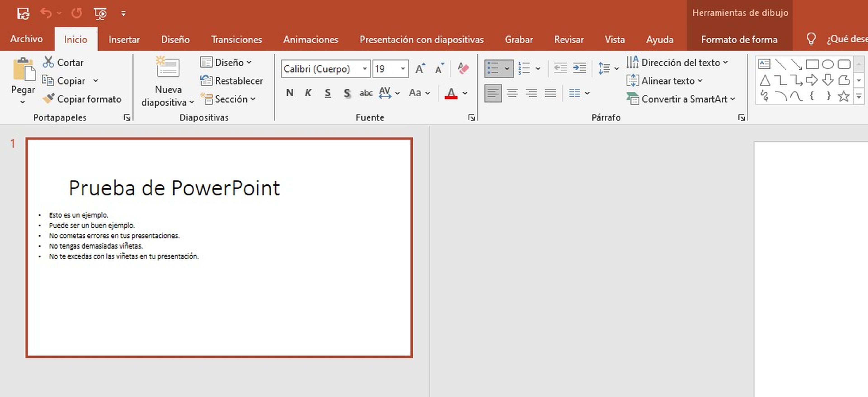Click Cortar to cut selection
Viewport: 868px width, 397px height.
[x=63, y=62]
